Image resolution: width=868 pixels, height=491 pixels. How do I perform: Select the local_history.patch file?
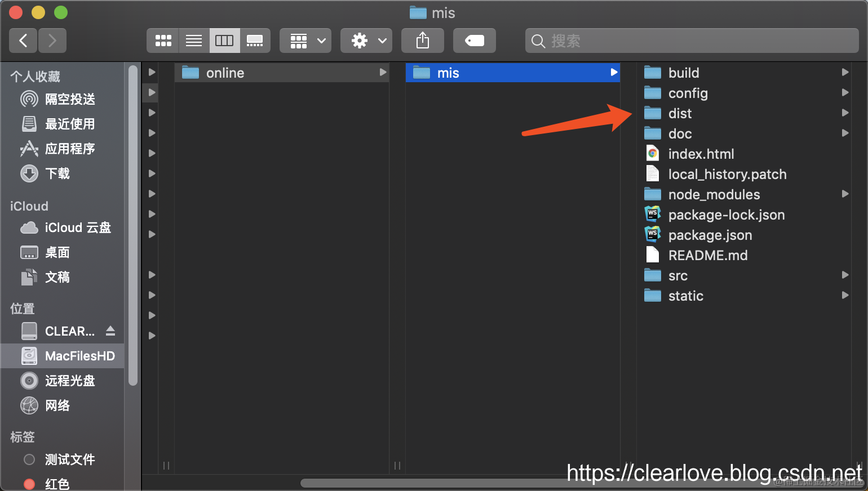pyautogui.click(x=744, y=174)
